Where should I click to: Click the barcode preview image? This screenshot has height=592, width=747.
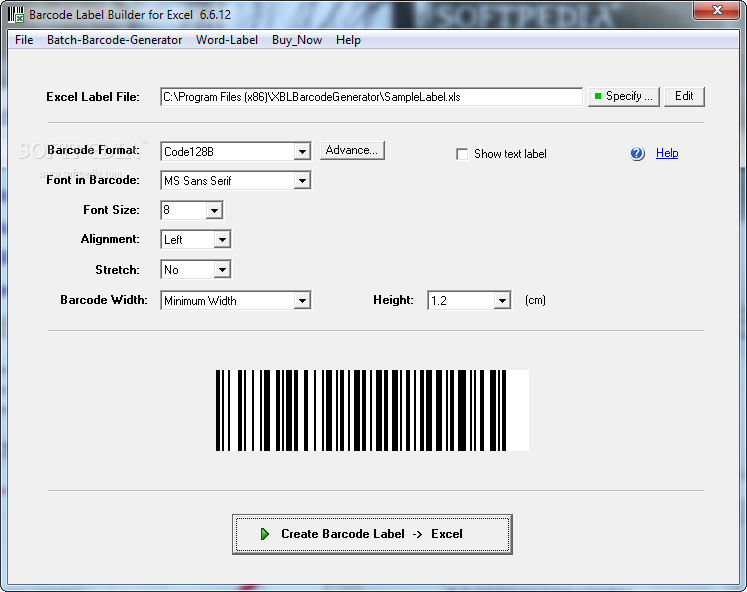[372, 411]
